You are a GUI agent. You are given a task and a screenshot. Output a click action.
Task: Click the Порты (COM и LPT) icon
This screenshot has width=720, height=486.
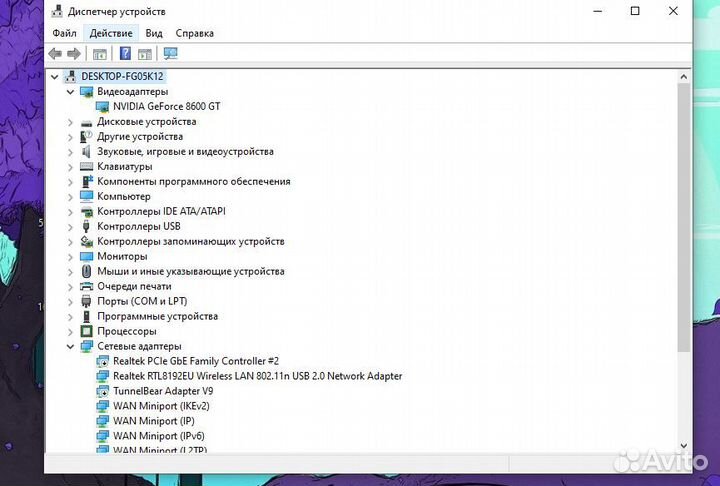[x=86, y=301]
